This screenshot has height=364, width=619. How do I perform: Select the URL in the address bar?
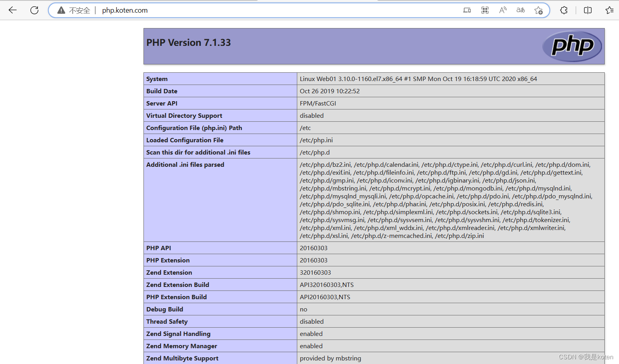click(125, 10)
